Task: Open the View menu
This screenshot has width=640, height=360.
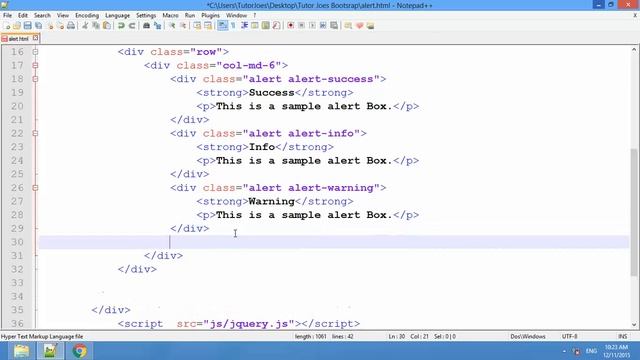Action: (63, 16)
